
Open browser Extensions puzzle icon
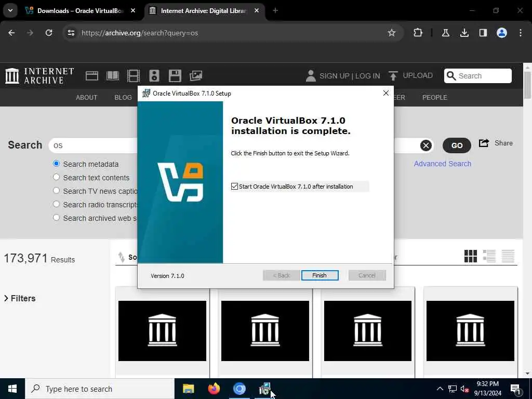tap(418, 33)
